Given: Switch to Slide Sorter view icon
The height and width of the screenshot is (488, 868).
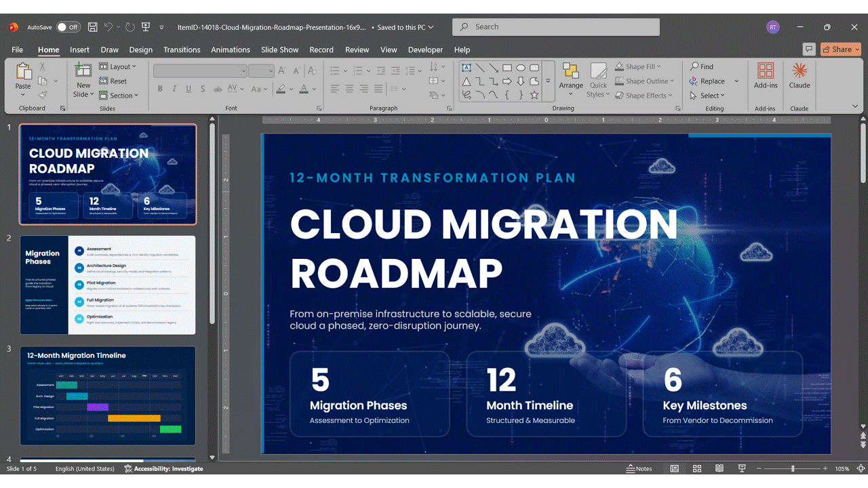Looking at the screenshot, I should (697, 468).
